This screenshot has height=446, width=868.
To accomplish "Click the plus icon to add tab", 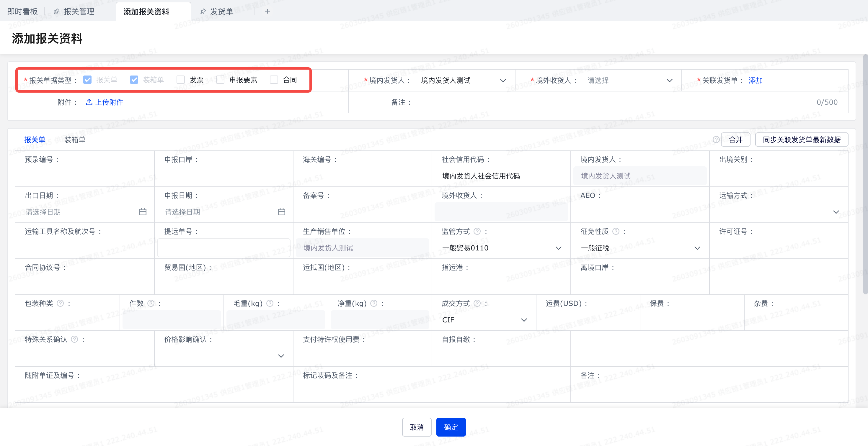I will click(x=267, y=12).
